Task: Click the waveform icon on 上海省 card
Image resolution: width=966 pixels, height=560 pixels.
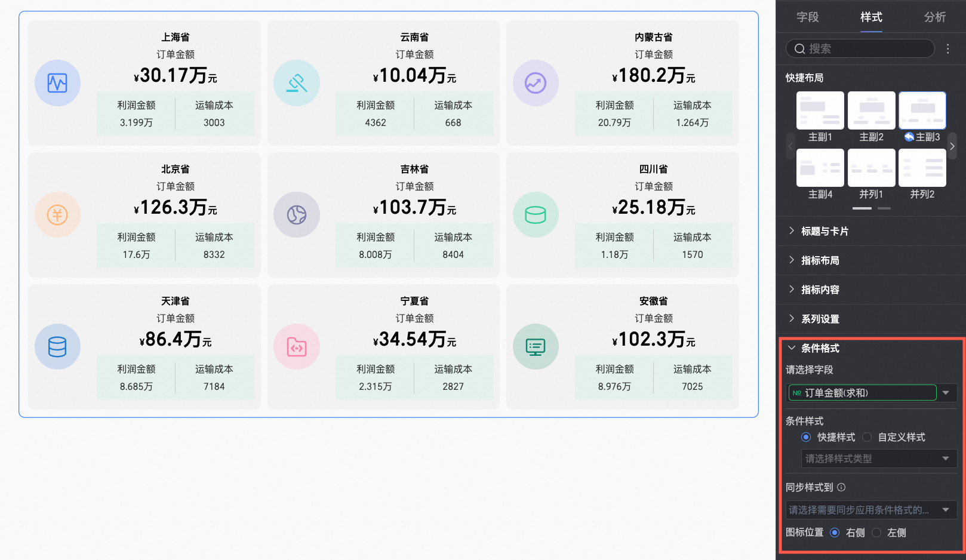Action: [57, 83]
